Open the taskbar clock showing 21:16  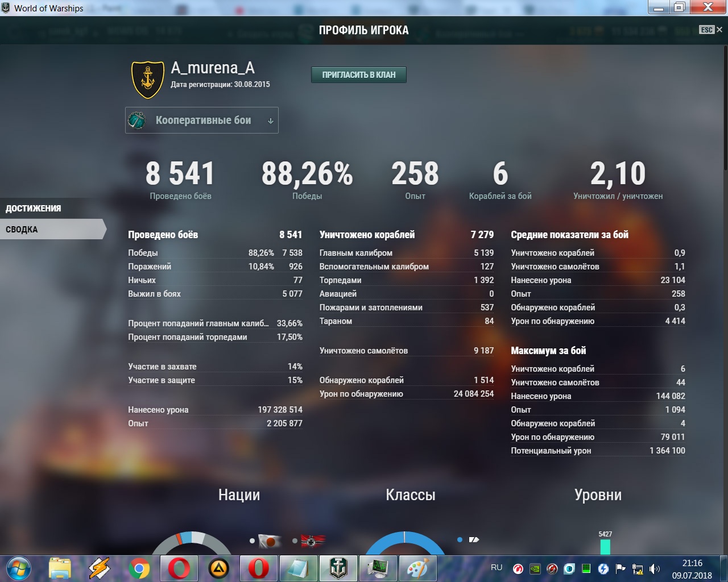point(692,569)
